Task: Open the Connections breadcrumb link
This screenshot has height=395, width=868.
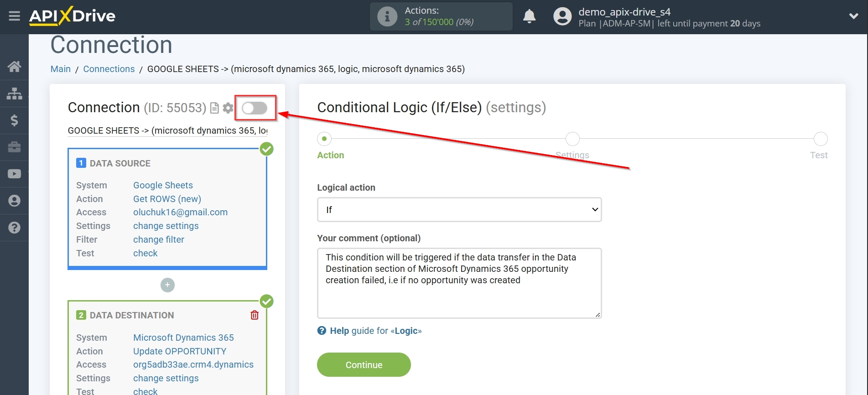Action: (109, 69)
